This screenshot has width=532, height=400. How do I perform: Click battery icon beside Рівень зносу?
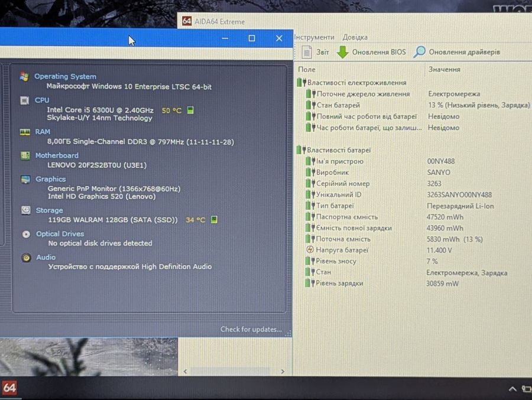(310, 261)
